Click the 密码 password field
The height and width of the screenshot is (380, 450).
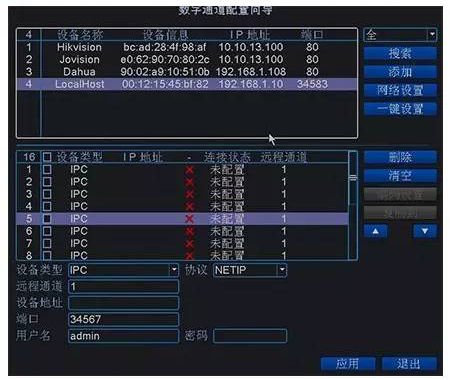click(250, 336)
